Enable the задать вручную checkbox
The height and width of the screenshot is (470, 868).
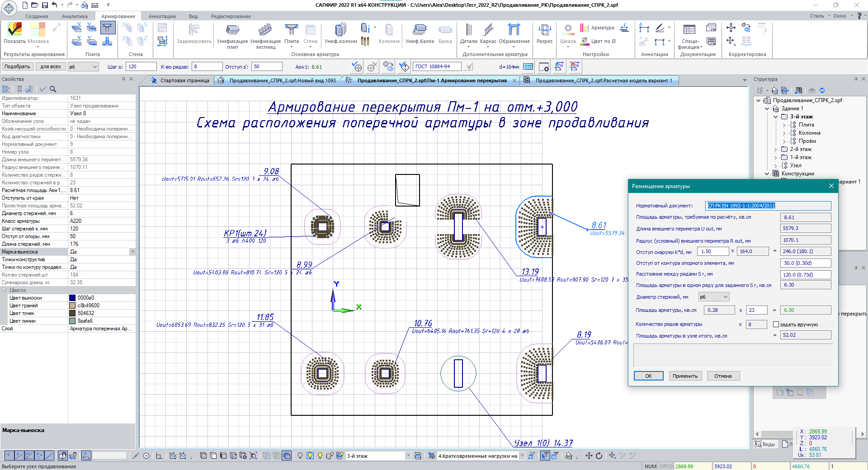coord(776,324)
